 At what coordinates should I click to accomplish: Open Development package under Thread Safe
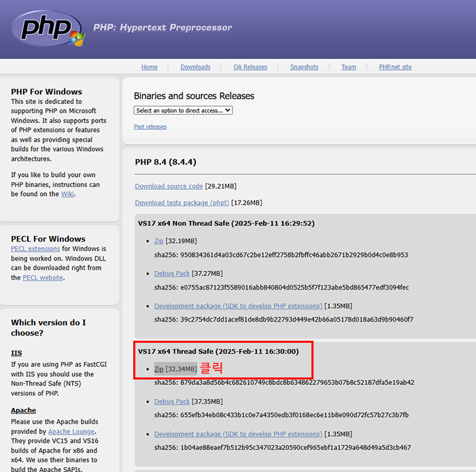tap(238, 435)
